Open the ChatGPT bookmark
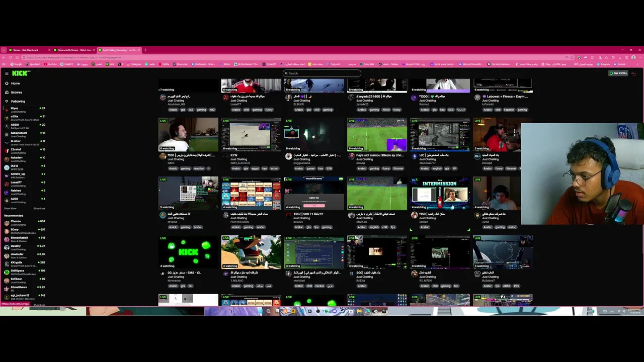Image resolution: width=644 pixels, height=362 pixels. 67,64
